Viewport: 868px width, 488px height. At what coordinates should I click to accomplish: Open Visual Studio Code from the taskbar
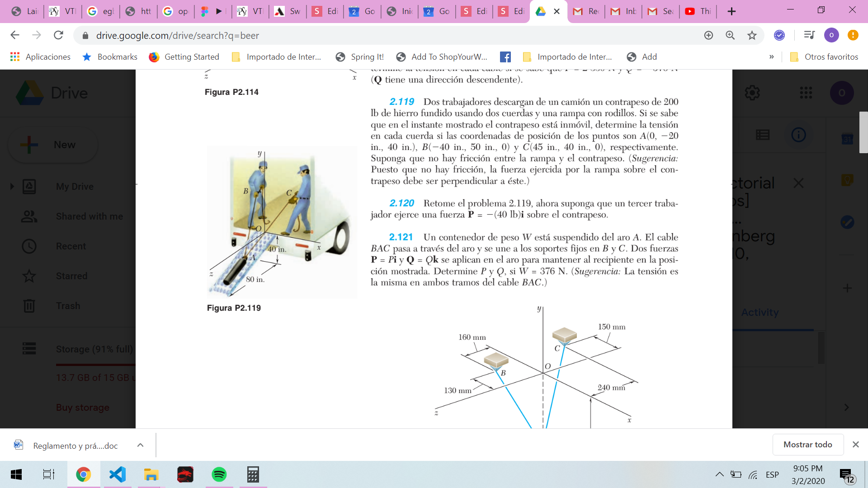(x=118, y=474)
